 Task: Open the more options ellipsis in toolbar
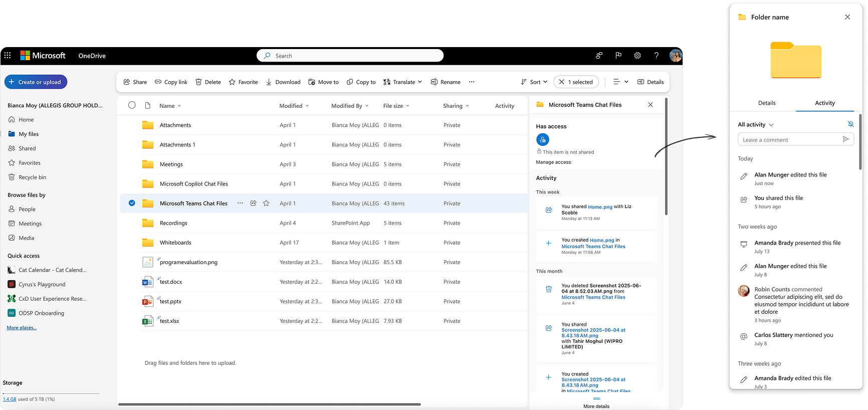[x=472, y=82]
